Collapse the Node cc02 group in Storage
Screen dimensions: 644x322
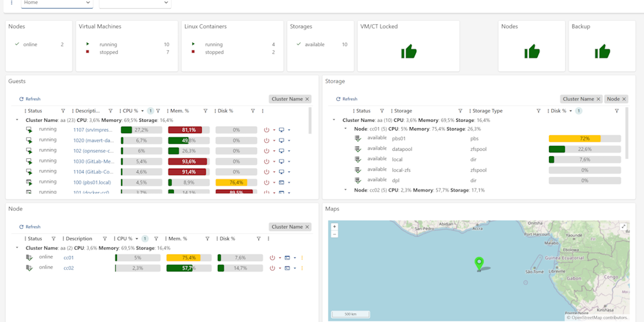coord(346,190)
